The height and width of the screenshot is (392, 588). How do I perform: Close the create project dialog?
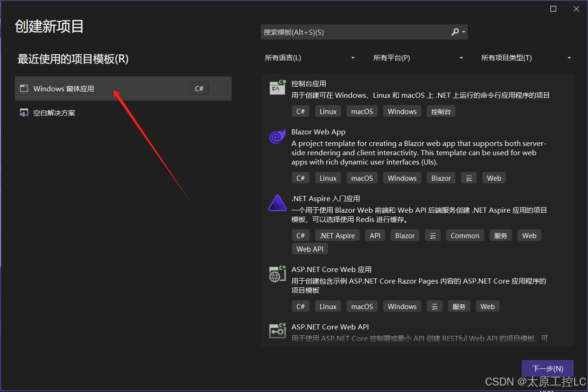coord(576,9)
